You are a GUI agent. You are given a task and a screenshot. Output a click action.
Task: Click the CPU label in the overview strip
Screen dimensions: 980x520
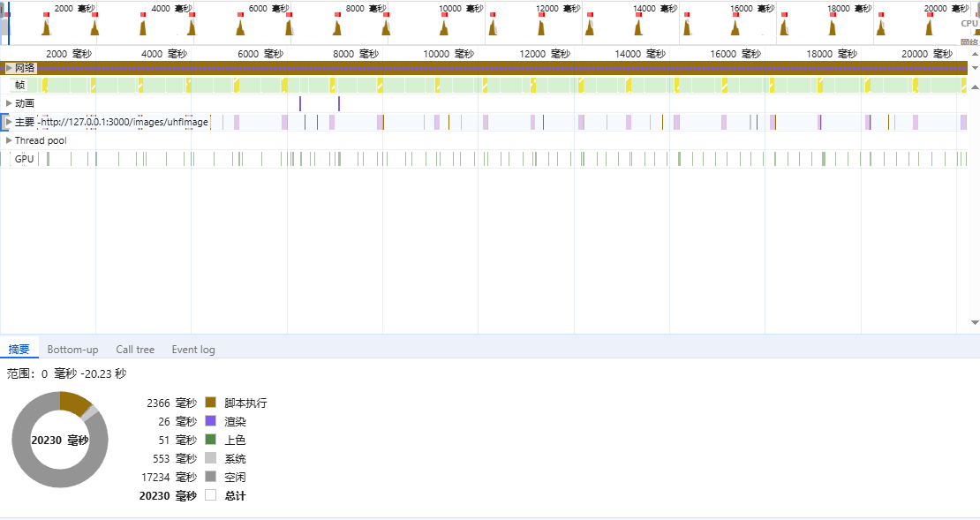[x=969, y=24]
